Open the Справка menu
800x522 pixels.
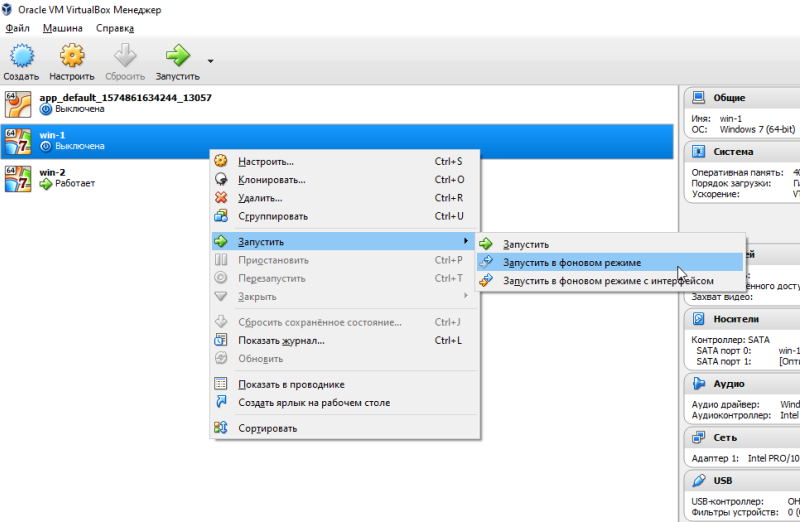(115, 28)
